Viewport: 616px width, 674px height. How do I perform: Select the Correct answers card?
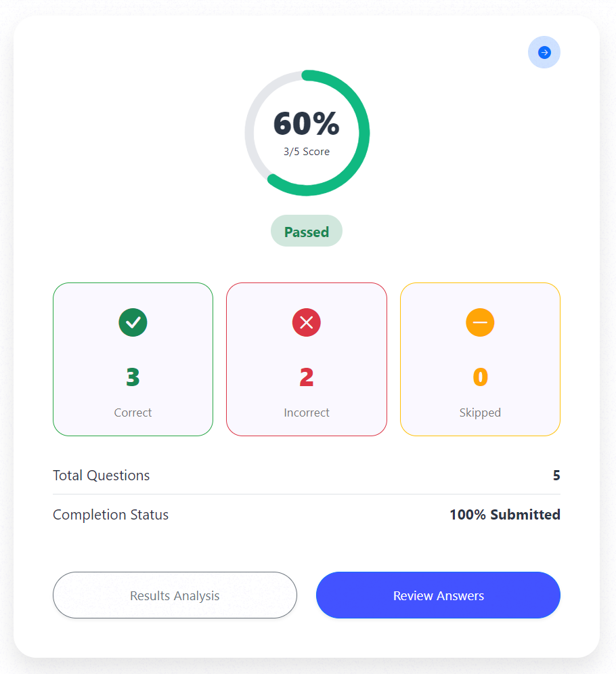[133, 359]
